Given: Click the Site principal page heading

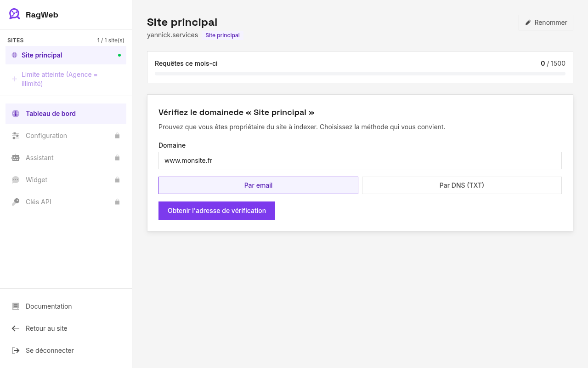Looking at the screenshot, I should 182,22.
